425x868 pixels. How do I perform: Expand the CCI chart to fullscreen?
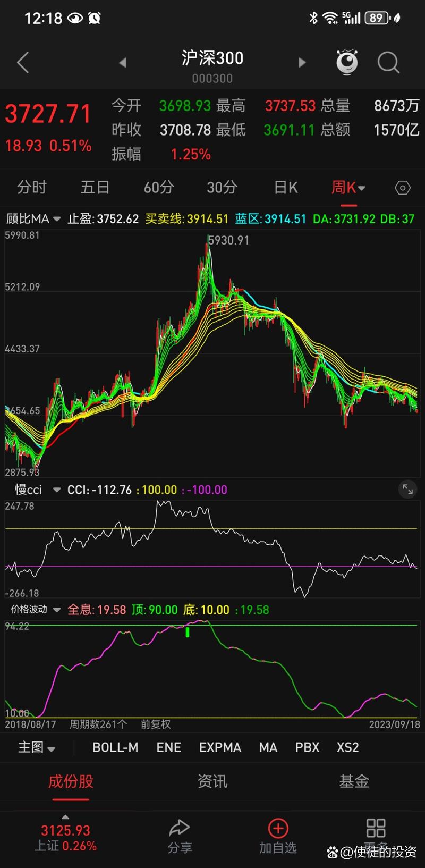[x=407, y=490]
